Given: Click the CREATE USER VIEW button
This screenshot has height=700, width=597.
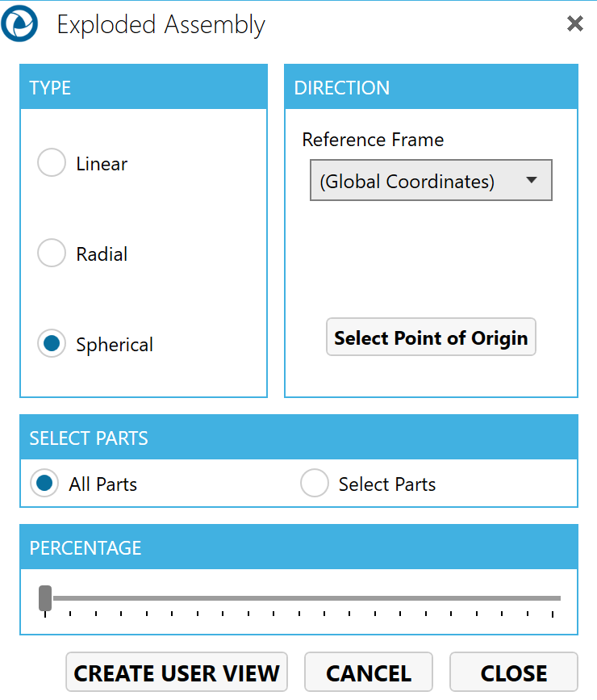Looking at the screenshot, I should pos(177,673).
